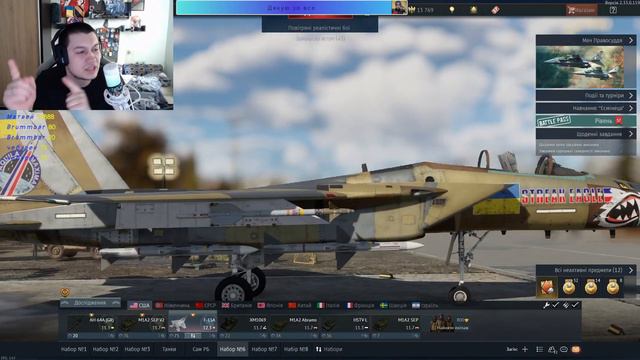Expand the top promo news chevron
The height and width of the screenshot is (360, 640).
tap(631, 40)
